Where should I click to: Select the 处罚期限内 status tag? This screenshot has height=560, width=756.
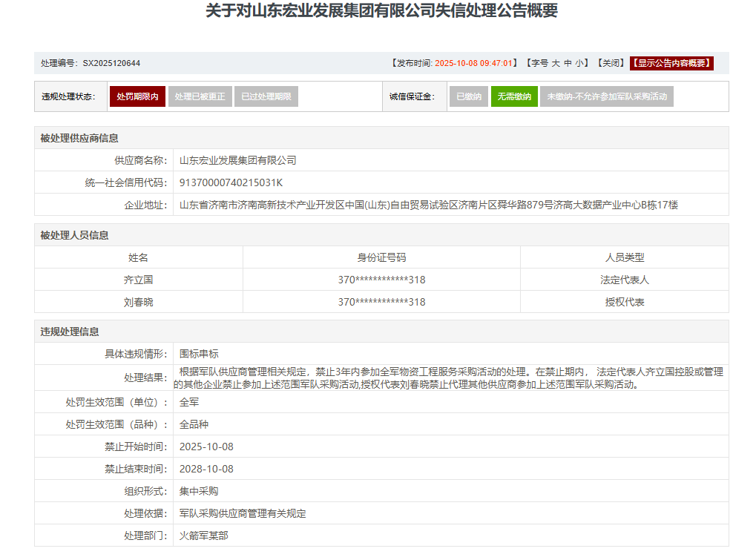tap(137, 96)
